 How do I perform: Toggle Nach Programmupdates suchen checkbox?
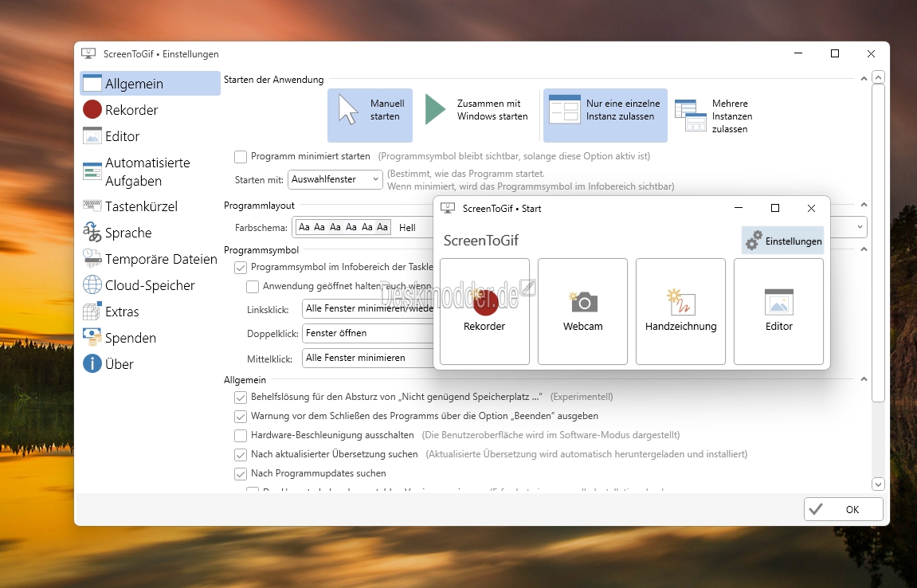(241, 474)
